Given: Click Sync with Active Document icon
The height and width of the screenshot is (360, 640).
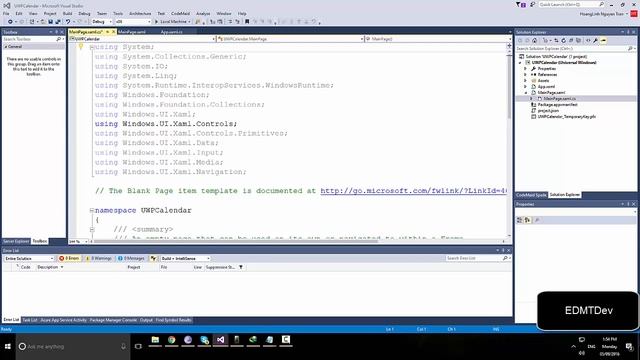Looking at the screenshot, I should tap(556, 40).
